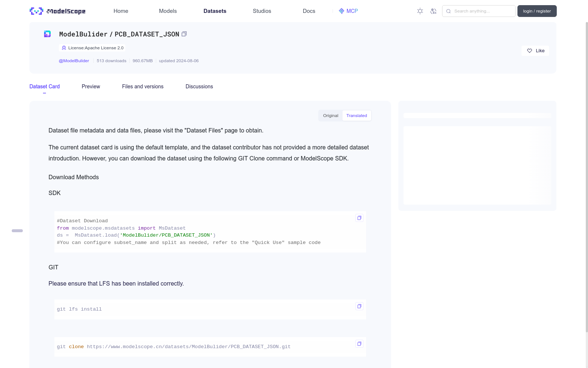Toggle the light/dark theme icon
Viewport: 588px width, 368px height.
[420, 11]
